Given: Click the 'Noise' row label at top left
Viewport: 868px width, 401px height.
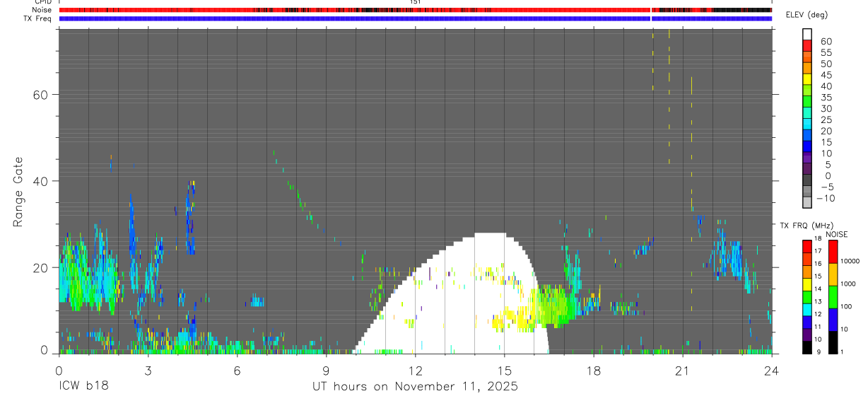Looking at the screenshot, I should coord(42,10).
